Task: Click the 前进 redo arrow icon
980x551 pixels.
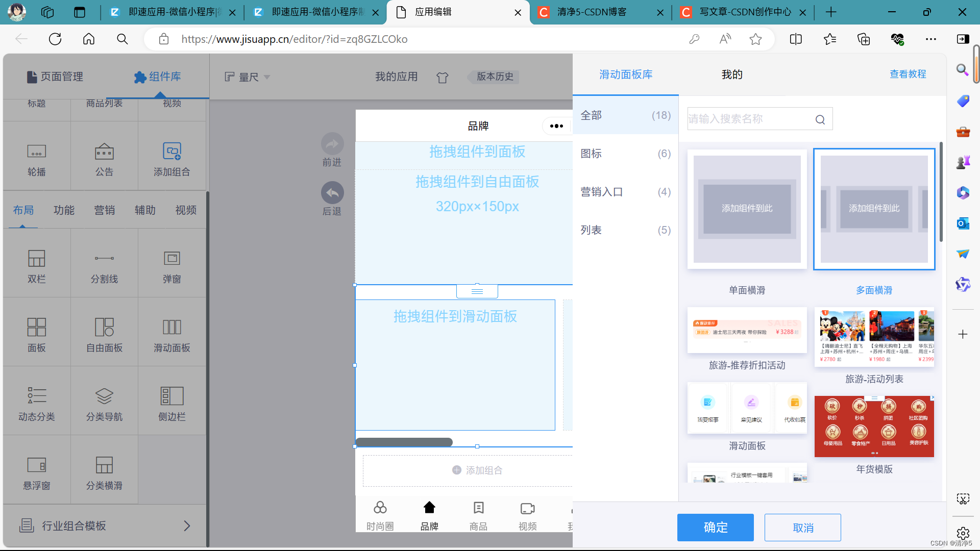Action: 332,144
